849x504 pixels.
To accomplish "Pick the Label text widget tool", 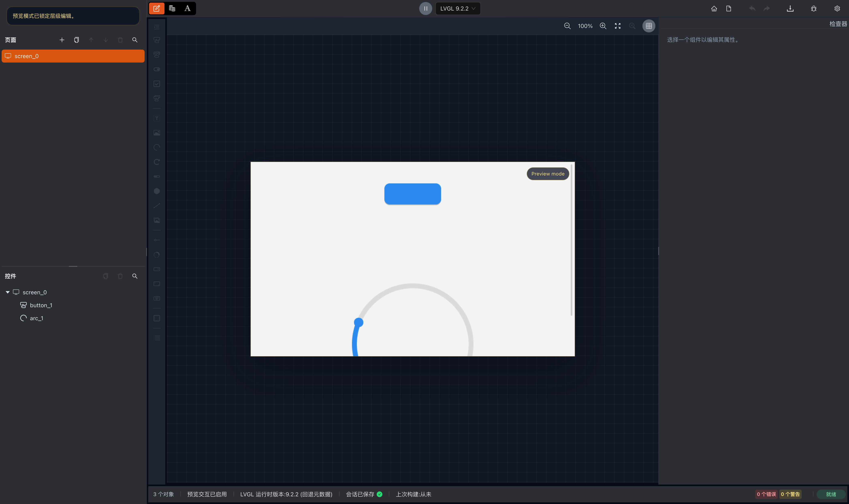I will click(x=157, y=119).
